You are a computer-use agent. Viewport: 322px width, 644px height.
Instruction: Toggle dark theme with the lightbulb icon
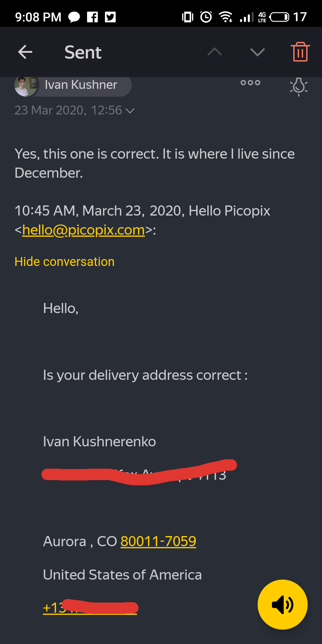[x=299, y=86]
